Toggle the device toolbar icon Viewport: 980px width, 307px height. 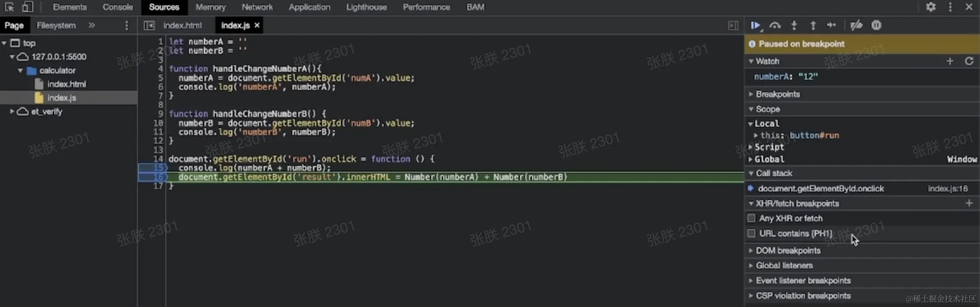click(27, 7)
